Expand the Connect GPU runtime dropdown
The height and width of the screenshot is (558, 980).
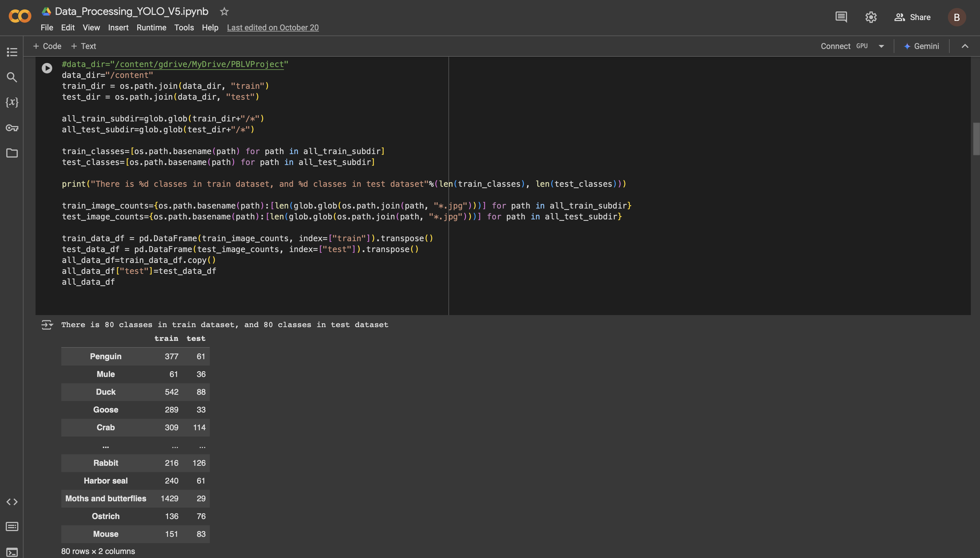(x=881, y=46)
